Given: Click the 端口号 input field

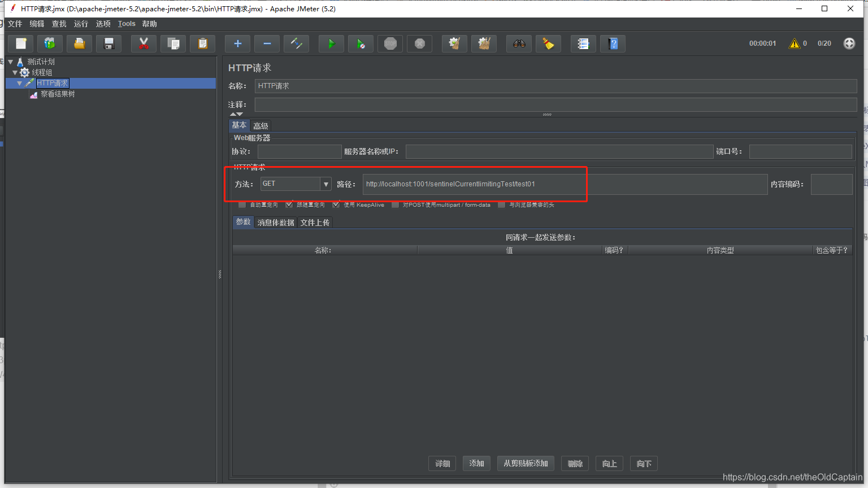Looking at the screenshot, I should pyautogui.click(x=801, y=151).
